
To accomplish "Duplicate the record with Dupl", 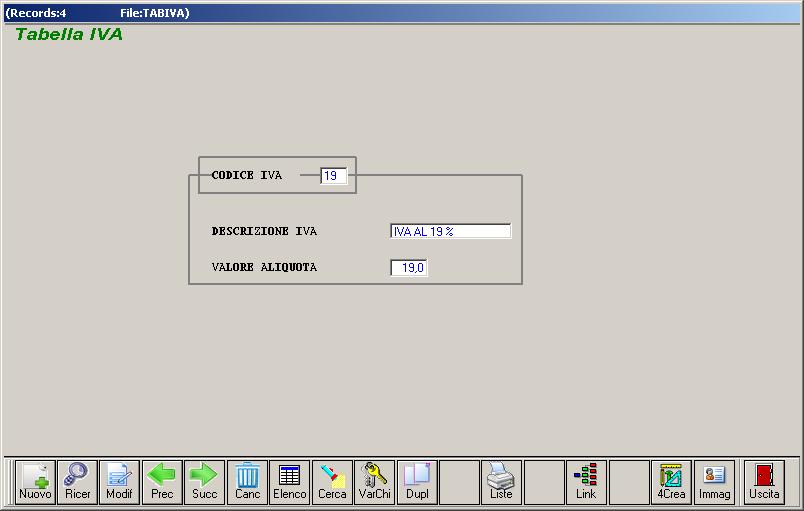I will coord(417,482).
